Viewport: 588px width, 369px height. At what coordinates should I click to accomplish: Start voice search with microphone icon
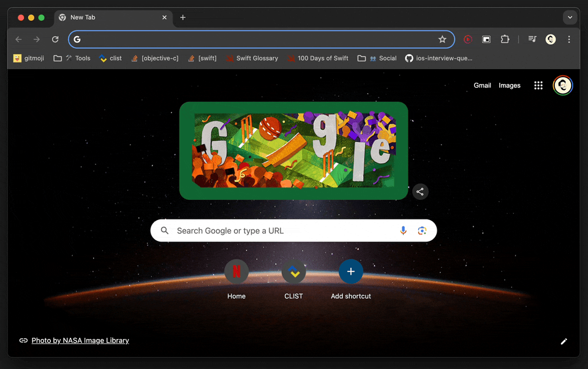[x=403, y=230]
